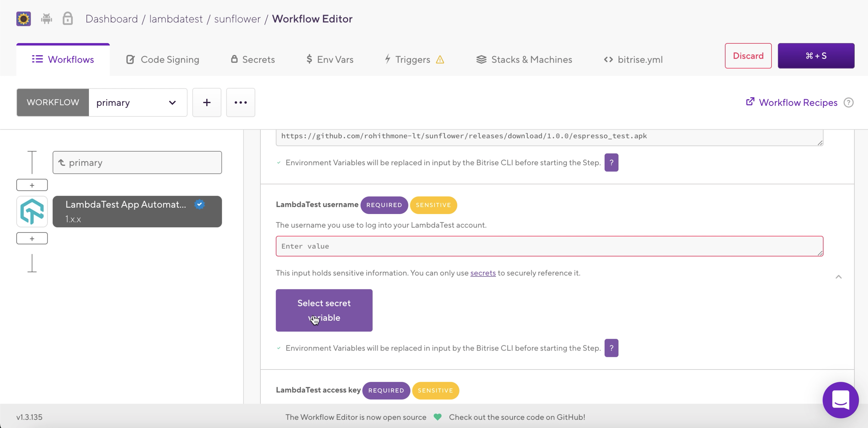Open the Workflow Recipes help question mark
Image resolution: width=868 pixels, height=428 pixels.
849,102
